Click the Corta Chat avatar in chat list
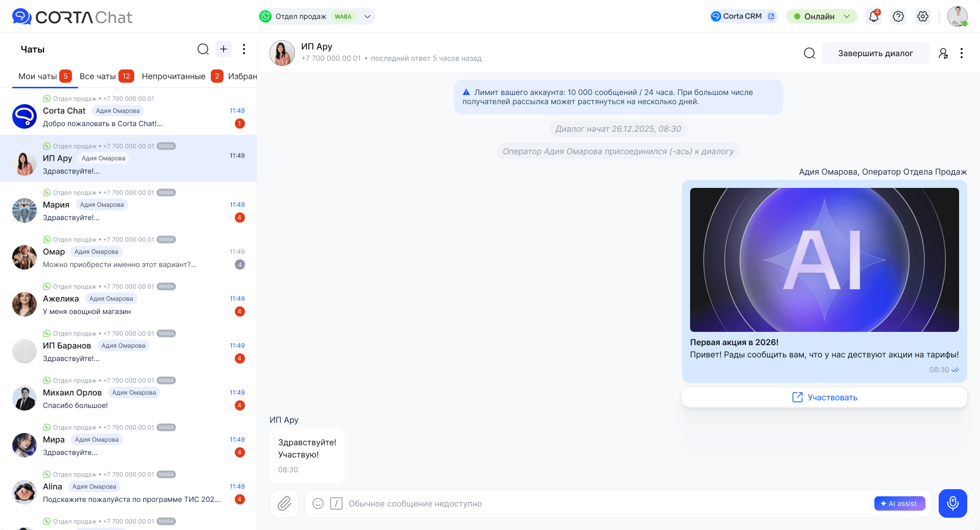This screenshot has height=530, width=980. point(24,116)
